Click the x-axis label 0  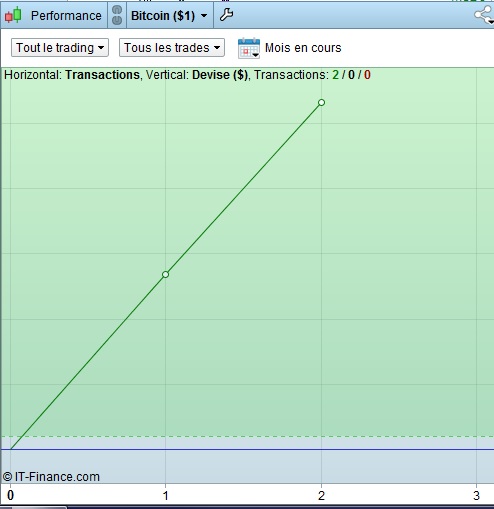(x=10, y=496)
